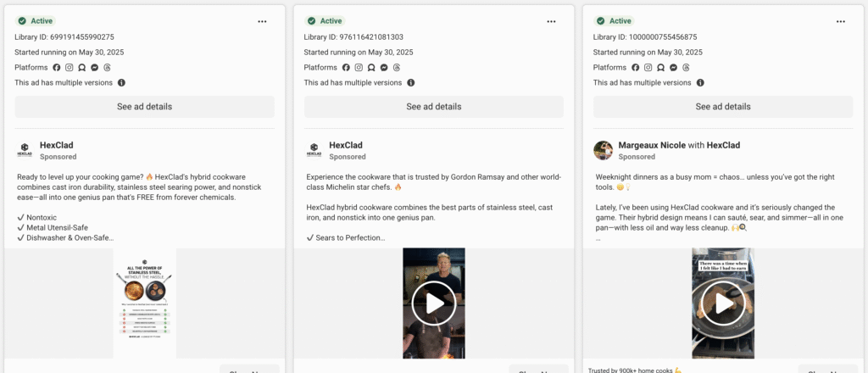
Task: Open three-dot menu for ad 699191455990275
Action: 262,21
